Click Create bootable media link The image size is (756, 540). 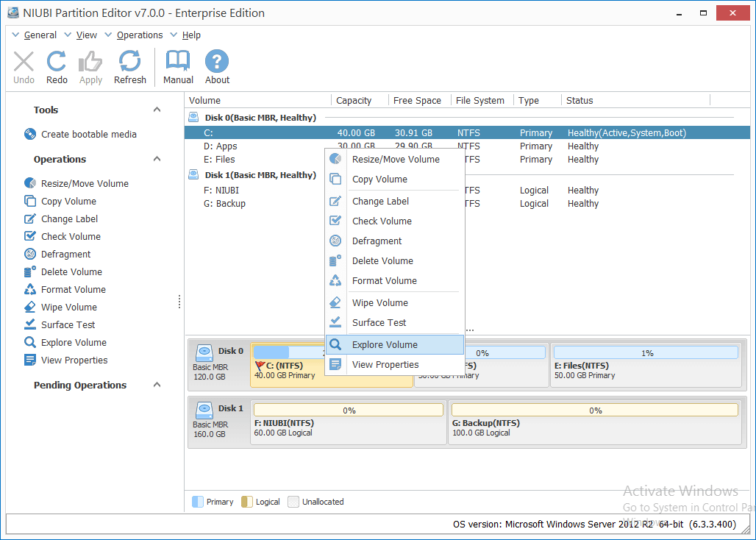click(89, 134)
